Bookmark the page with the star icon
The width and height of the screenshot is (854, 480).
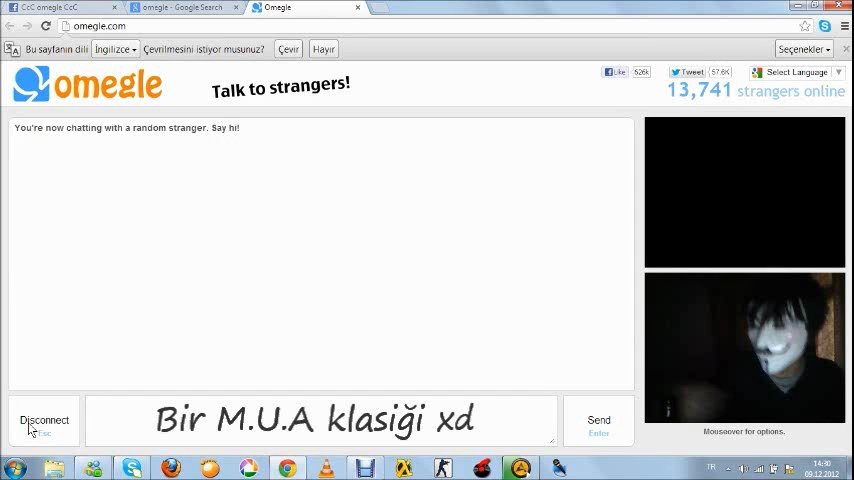tap(804, 26)
